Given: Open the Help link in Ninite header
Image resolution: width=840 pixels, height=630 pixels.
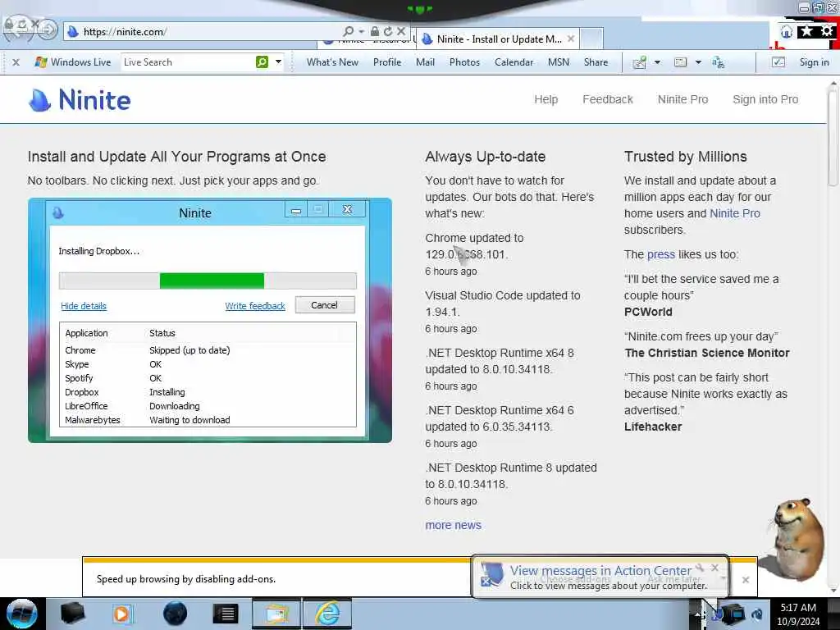Looking at the screenshot, I should click(x=546, y=99).
